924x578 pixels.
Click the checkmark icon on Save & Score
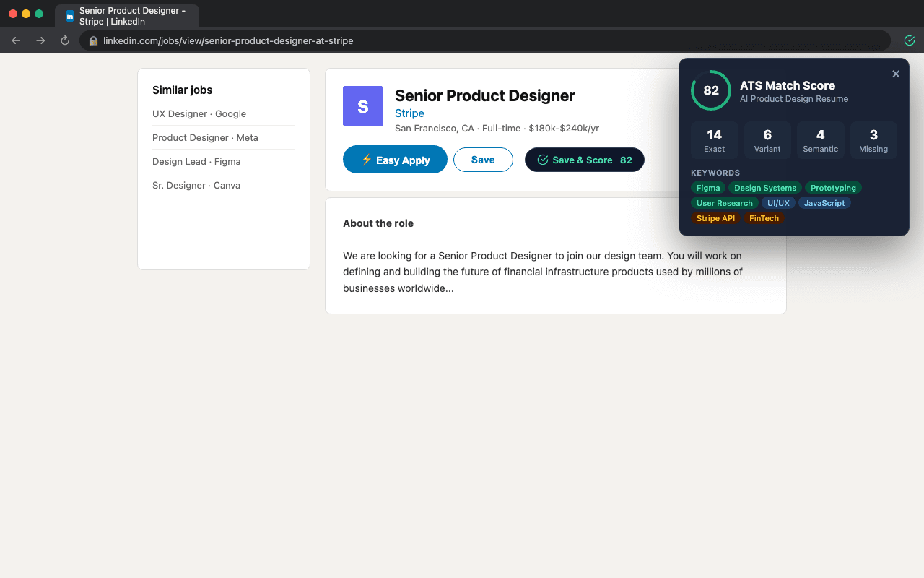tap(543, 160)
